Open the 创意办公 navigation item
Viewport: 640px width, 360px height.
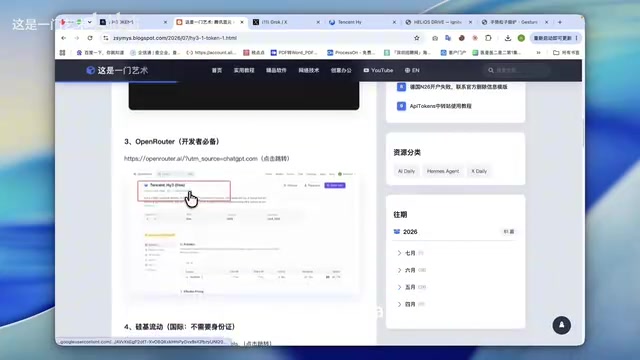click(x=341, y=70)
